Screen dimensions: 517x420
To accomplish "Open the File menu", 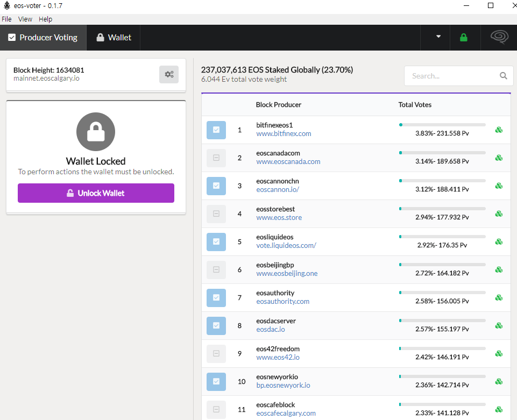I will tap(6, 19).
